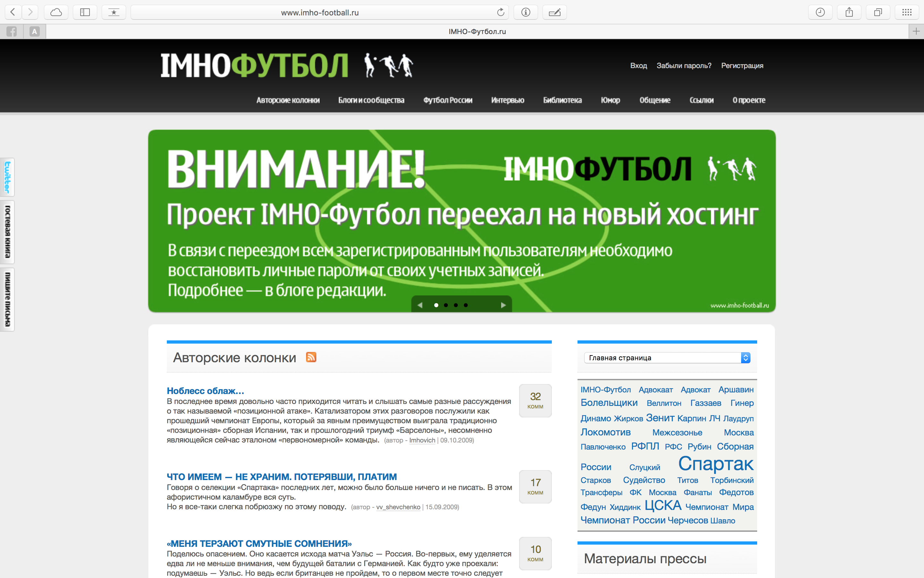Open the 'Блоги и сообщества' menu item
This screenshot has height=578, width=924.
(x=371, y=100)
